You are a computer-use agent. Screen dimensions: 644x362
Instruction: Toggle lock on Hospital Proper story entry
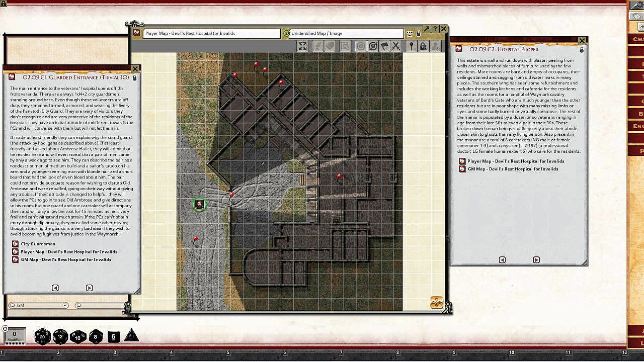pyautogui.click(x=582, y=50)
